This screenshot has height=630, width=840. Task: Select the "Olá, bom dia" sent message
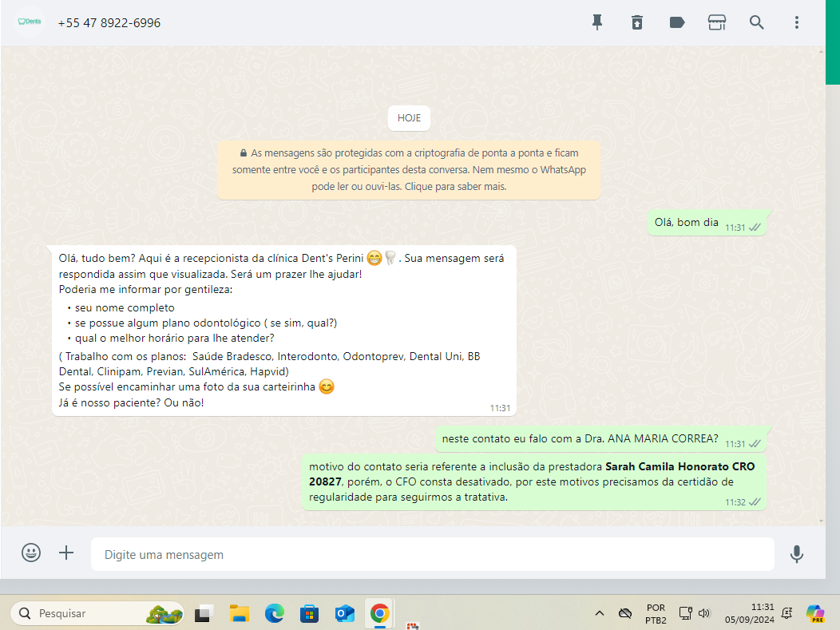pos(707,224)
